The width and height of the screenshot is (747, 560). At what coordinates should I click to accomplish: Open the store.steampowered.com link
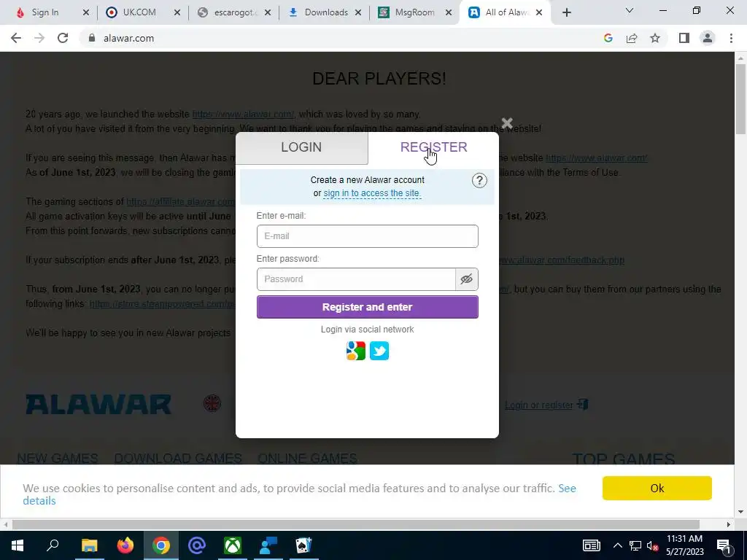click(163, 304)
